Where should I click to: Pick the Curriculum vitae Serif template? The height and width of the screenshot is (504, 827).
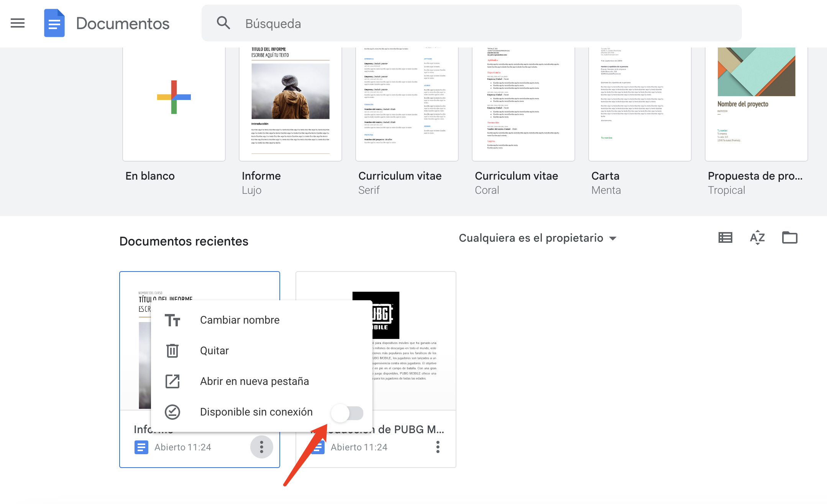407,103
